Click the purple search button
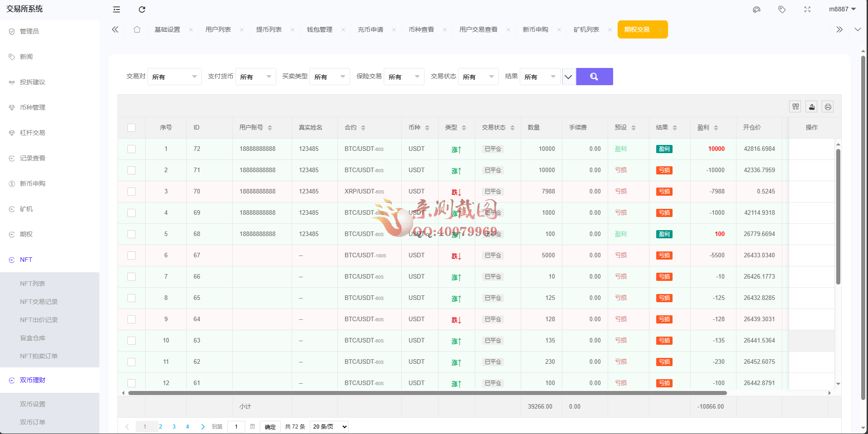The image size is (868, 434). click(594, 77)
